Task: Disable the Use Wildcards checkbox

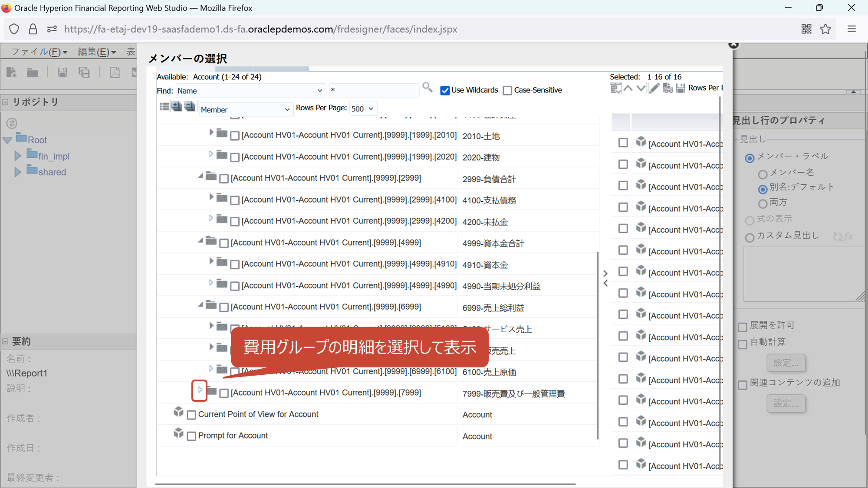Action: [445, 90]
